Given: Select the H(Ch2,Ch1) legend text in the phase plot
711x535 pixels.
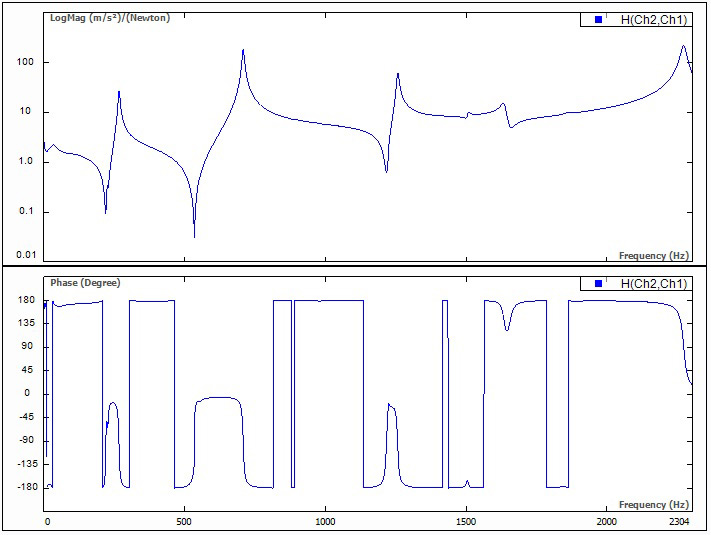Looking at the screenshot, I should click(x=654, y=284).
